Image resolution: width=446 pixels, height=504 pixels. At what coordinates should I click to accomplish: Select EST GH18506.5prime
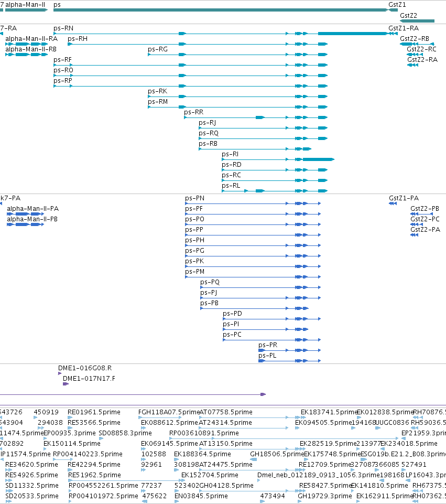click(x=253, y=459)
